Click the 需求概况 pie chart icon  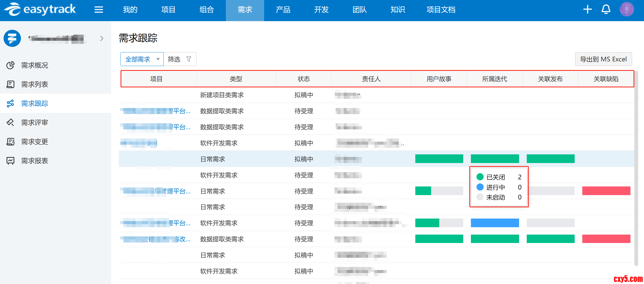10,65
